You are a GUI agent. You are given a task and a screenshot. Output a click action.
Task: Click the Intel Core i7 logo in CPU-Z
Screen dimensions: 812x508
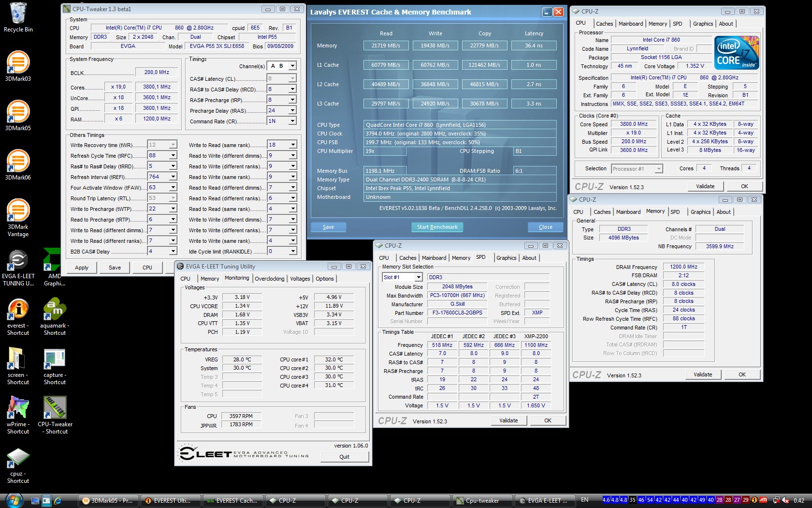point(737,52)
